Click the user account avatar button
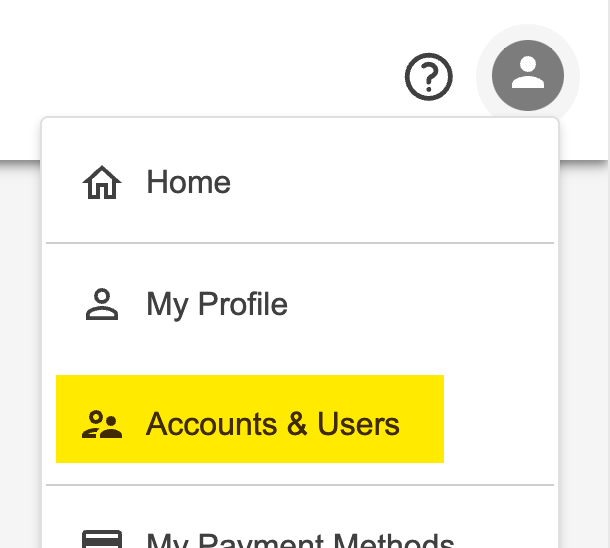 point(528,75)
